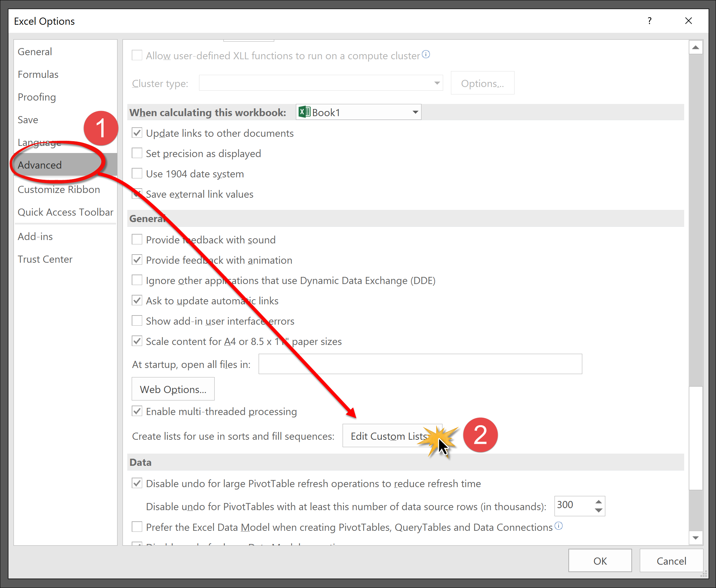Toggle Update links to other documents checkbox
The width and height of the screenshot is (716, 588).
pos(137,133)
